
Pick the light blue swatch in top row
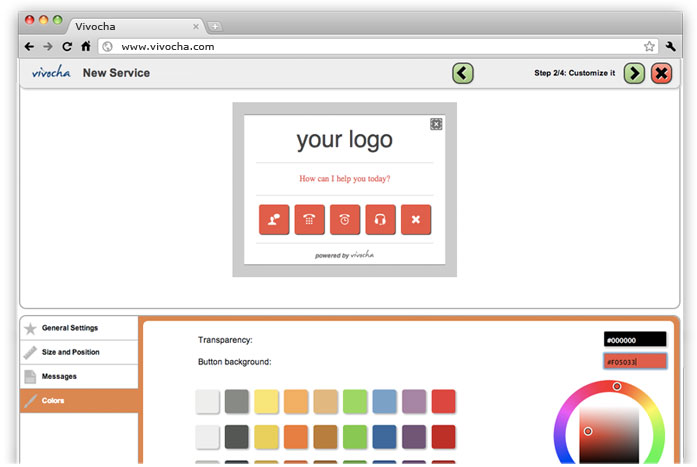(385, 401)
